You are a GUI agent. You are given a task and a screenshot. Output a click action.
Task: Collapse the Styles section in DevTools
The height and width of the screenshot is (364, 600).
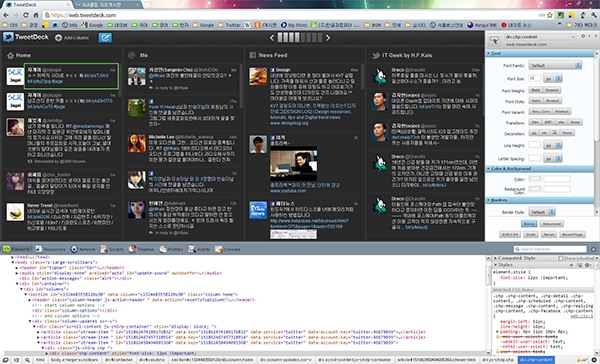495,265
